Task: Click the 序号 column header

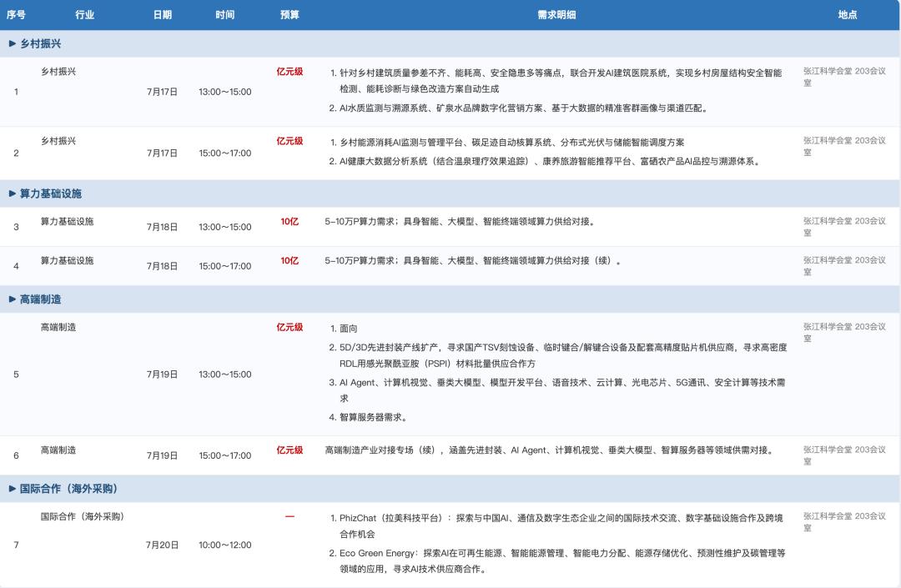Action: pos(16,15)
